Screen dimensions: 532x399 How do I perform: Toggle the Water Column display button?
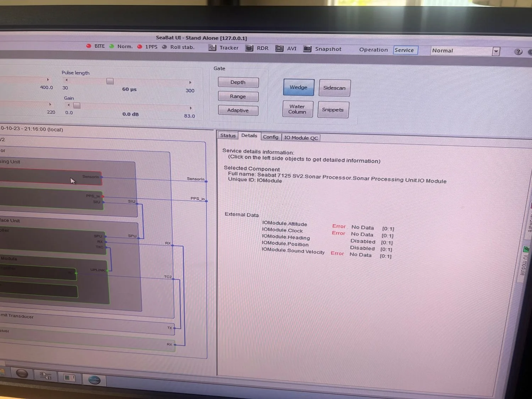298,109
